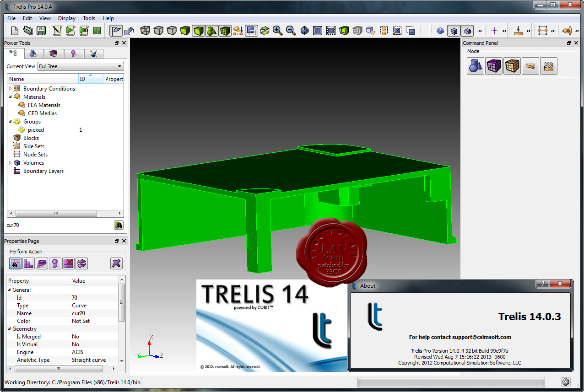Open the Edit menu

click(x=27, y=18)
